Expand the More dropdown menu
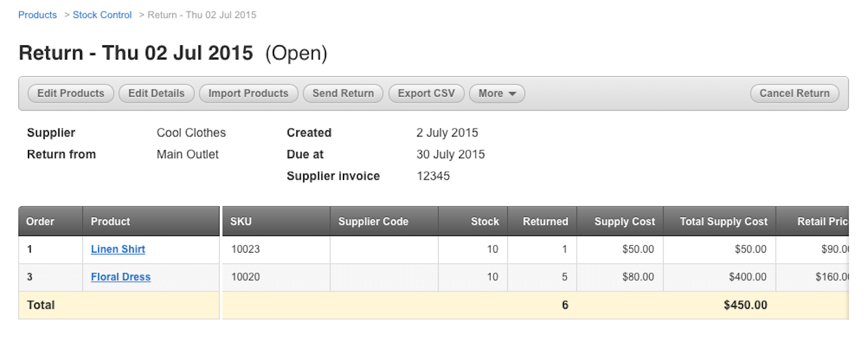This screenshot has height=342, width=868. [497, 94]
